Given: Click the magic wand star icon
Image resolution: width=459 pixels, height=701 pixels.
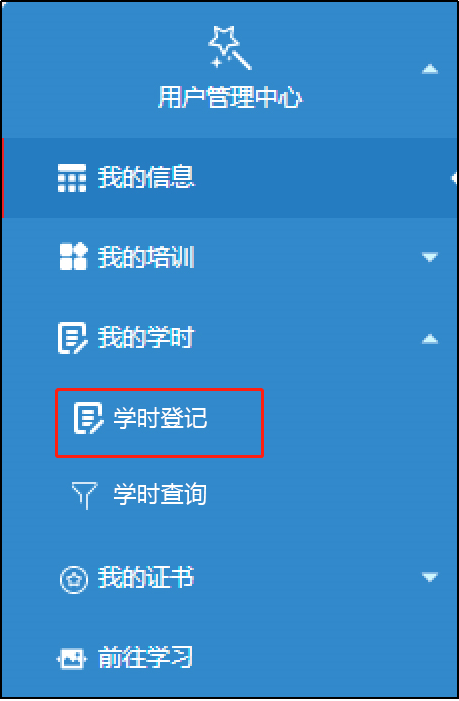Looking at the screenshot, I should [230, 48].
